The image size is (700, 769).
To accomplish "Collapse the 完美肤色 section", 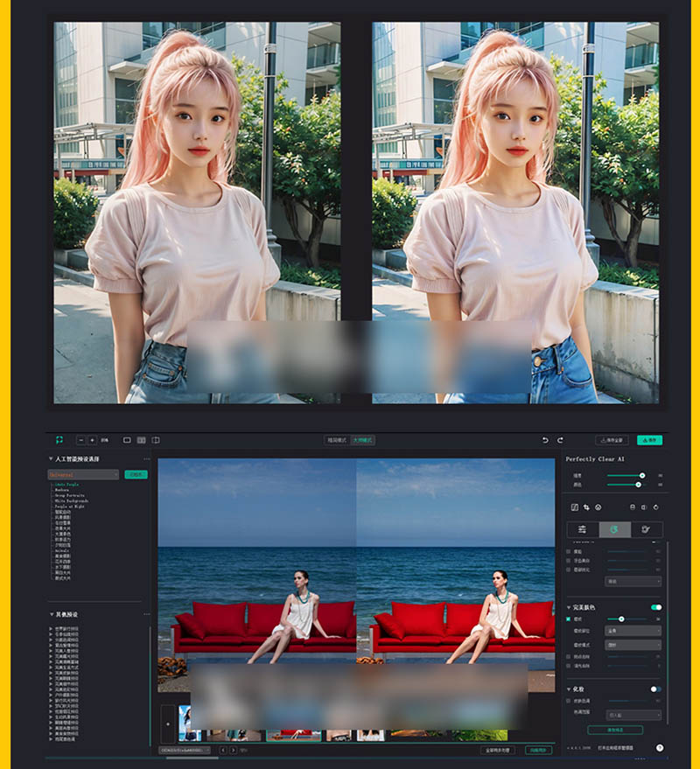I will (x=569, y=607).
